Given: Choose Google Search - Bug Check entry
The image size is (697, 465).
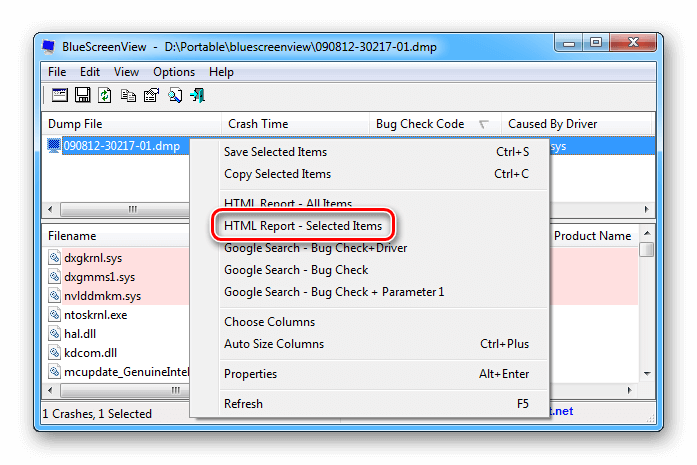Looking at the screenshot, I should [370, 270].
